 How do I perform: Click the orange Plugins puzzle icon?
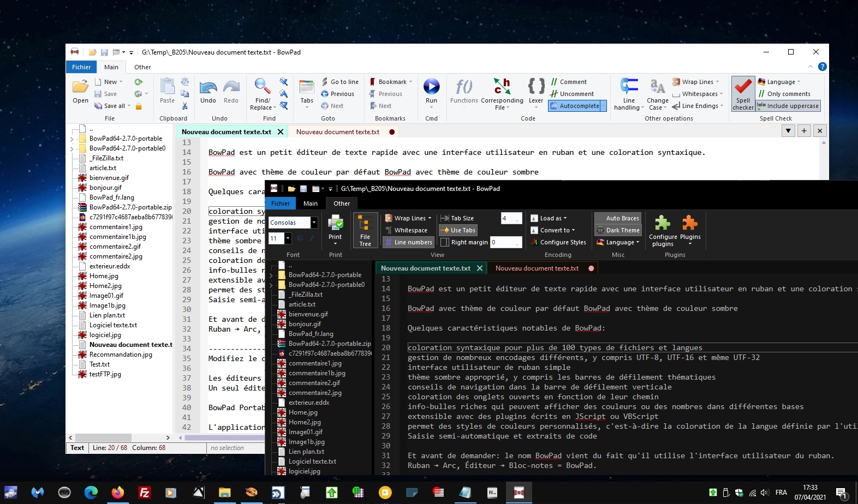pos(690,223)
